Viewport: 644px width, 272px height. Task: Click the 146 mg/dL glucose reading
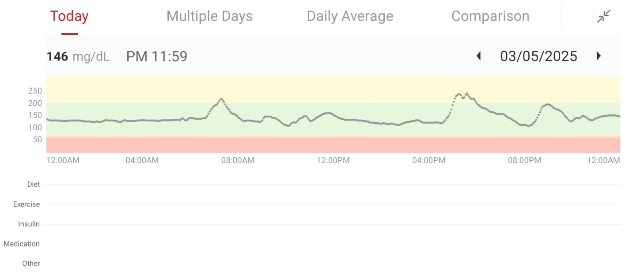click(x=78, y=57)
